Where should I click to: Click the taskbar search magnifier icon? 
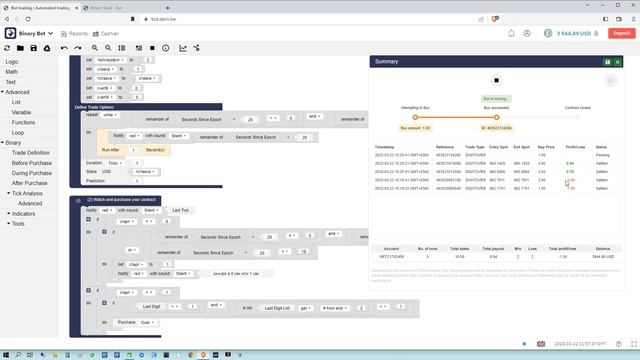coord(18,355)
